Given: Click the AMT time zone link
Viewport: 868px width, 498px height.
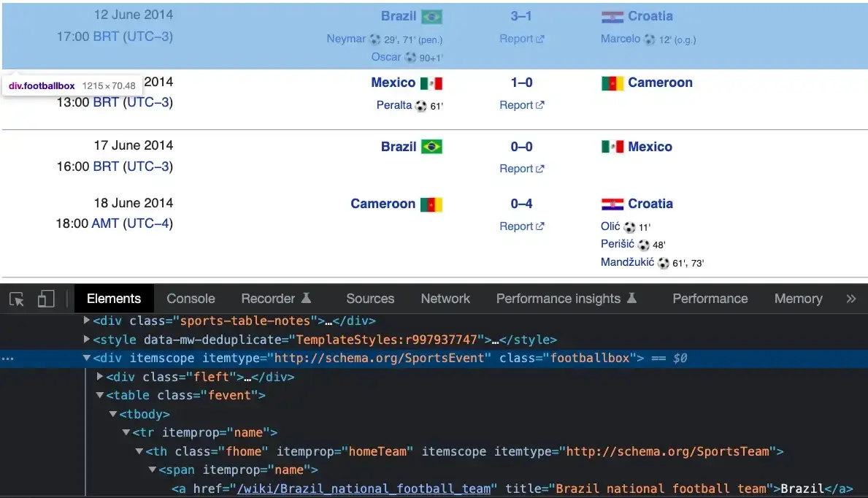Looking at the screenshot, I should tap(105, 223).
